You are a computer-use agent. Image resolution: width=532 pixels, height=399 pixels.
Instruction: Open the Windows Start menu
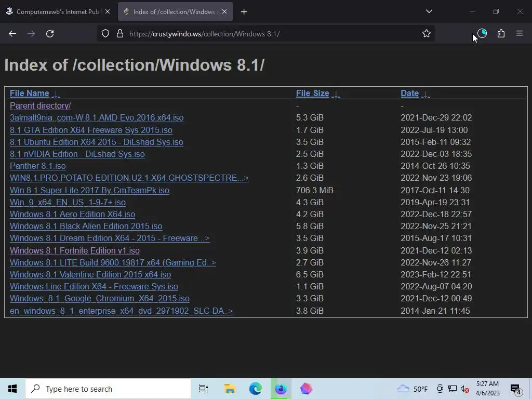[x=12, y=389]
